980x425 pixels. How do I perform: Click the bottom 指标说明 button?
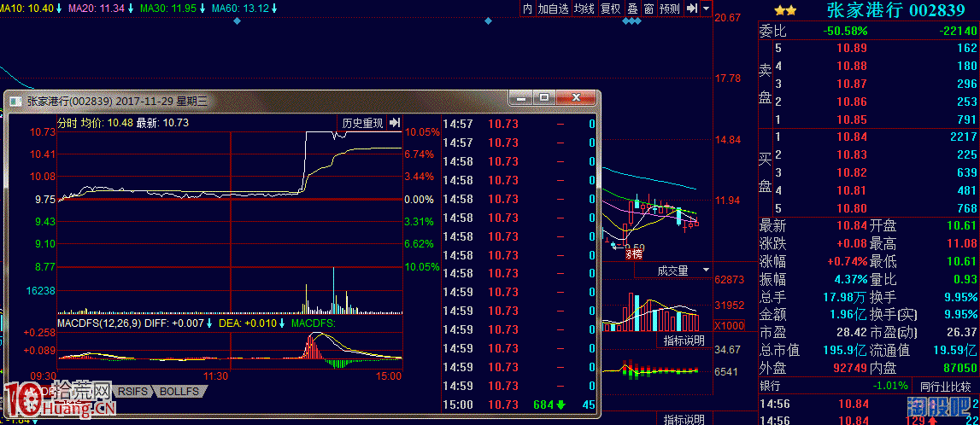point(684,419)
